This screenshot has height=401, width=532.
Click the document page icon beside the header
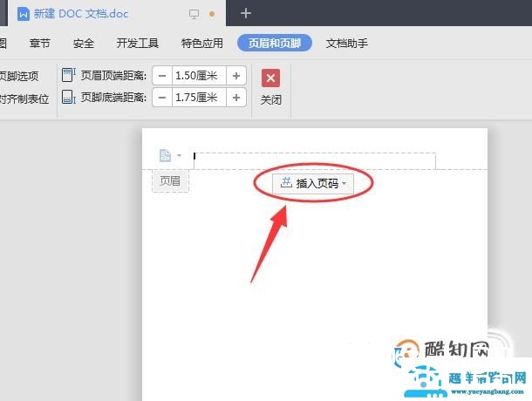[x=165, y=155]
